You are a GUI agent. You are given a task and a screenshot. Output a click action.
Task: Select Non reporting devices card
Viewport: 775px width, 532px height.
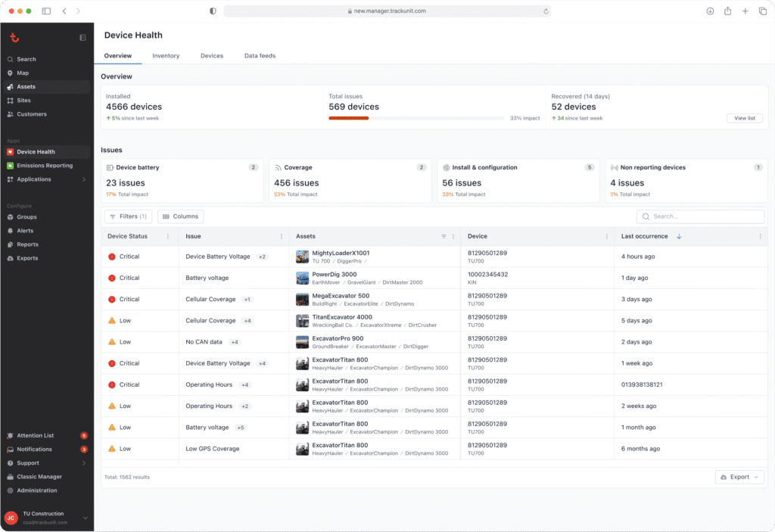coord(686,180)
